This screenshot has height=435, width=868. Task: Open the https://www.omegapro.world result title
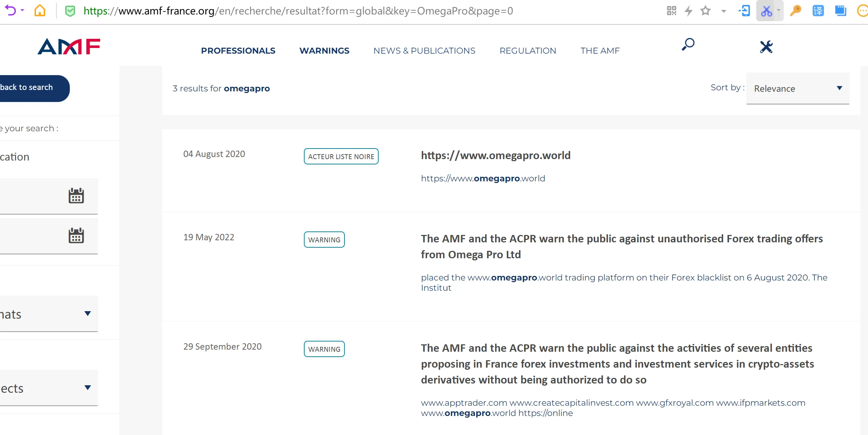496,155
